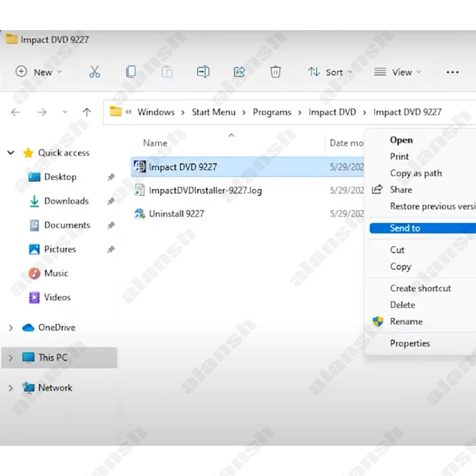The image size is (476, 476).
Task: Choose Print in the context menu
Action: [399, 157]
